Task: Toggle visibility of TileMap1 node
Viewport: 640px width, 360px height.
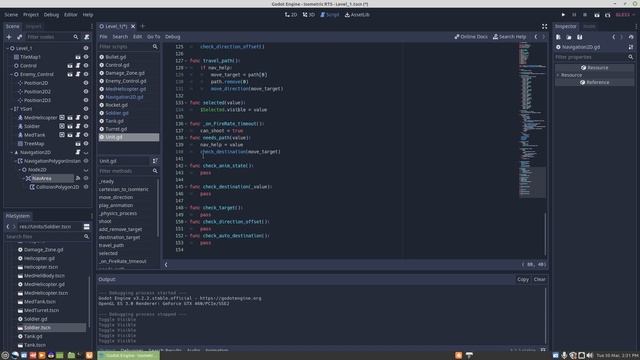Action: (86, 57)
